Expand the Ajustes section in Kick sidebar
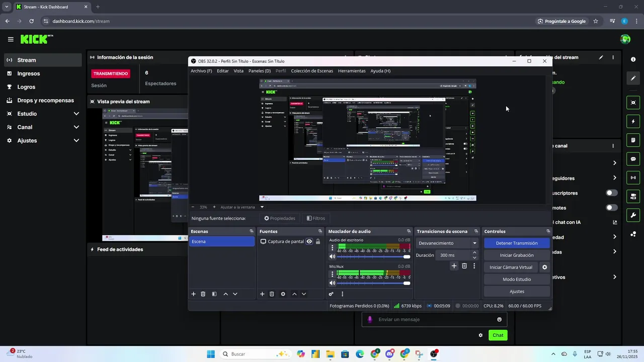 click(76, 140)
